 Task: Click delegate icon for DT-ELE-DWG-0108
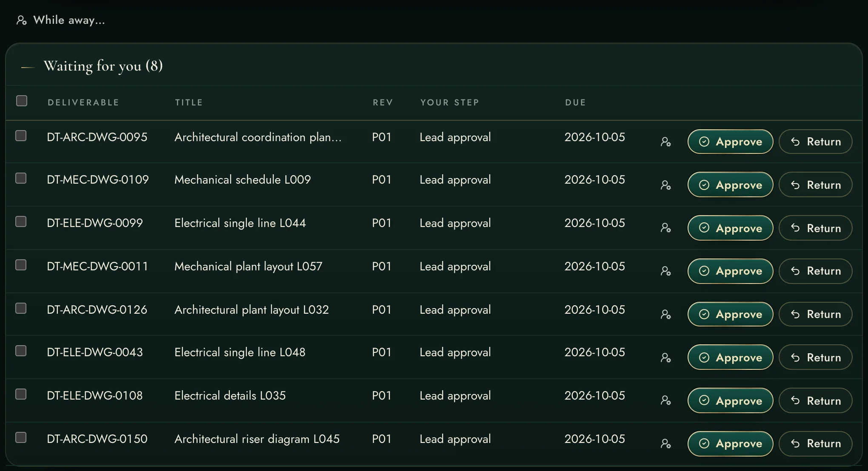pos(666,400)
